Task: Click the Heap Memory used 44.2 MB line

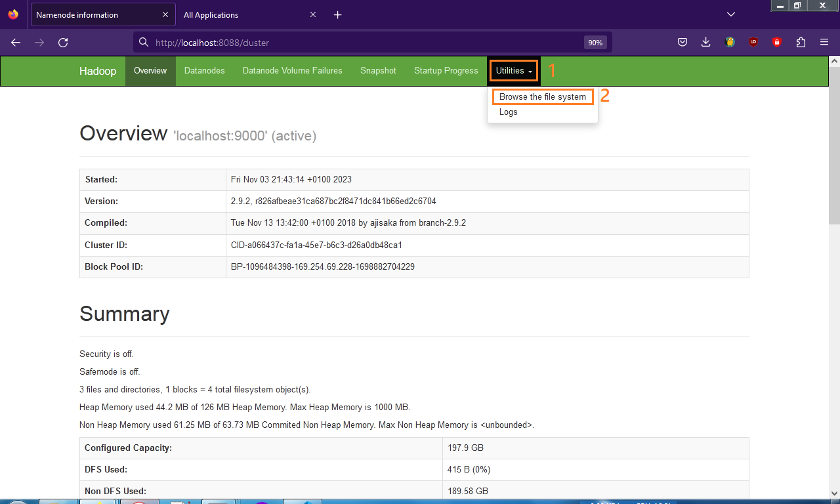Action: tap(245, 408)
